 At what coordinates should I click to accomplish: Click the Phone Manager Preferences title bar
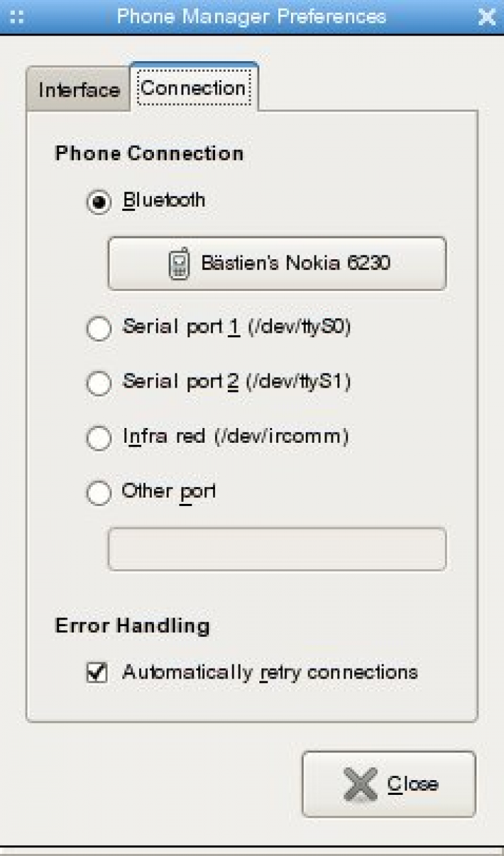click(251, 17)
